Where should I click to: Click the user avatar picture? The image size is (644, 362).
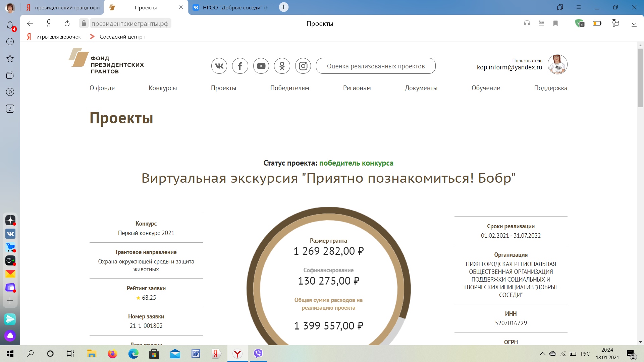click(557, 64)
